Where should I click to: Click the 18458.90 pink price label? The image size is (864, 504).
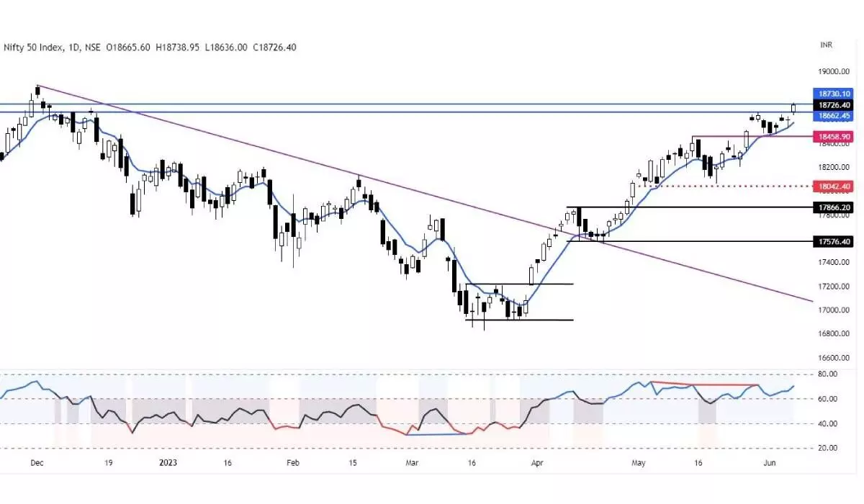834,136
